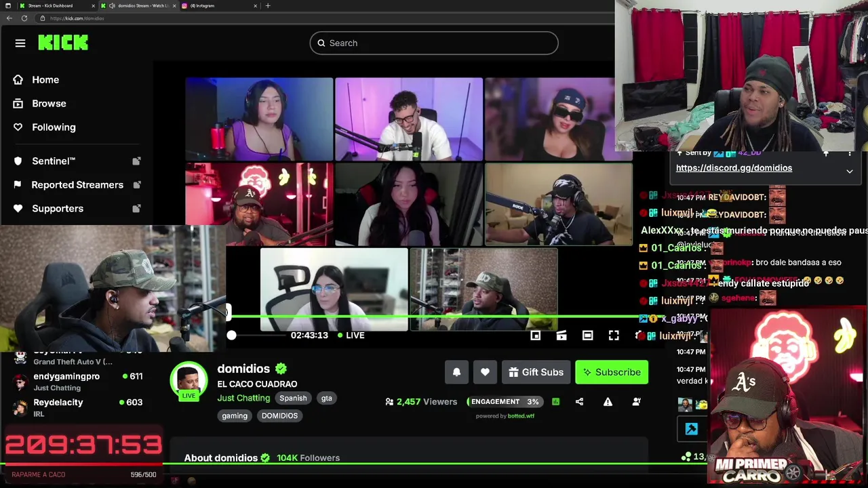Close the Instagram browser tab
The image size is (868, 488).
pos(256,5)
